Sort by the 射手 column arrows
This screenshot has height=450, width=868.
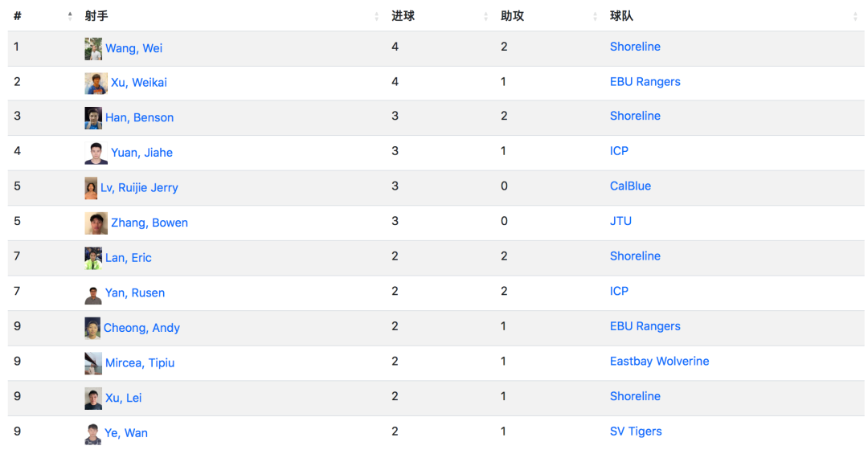pos(376,16)
